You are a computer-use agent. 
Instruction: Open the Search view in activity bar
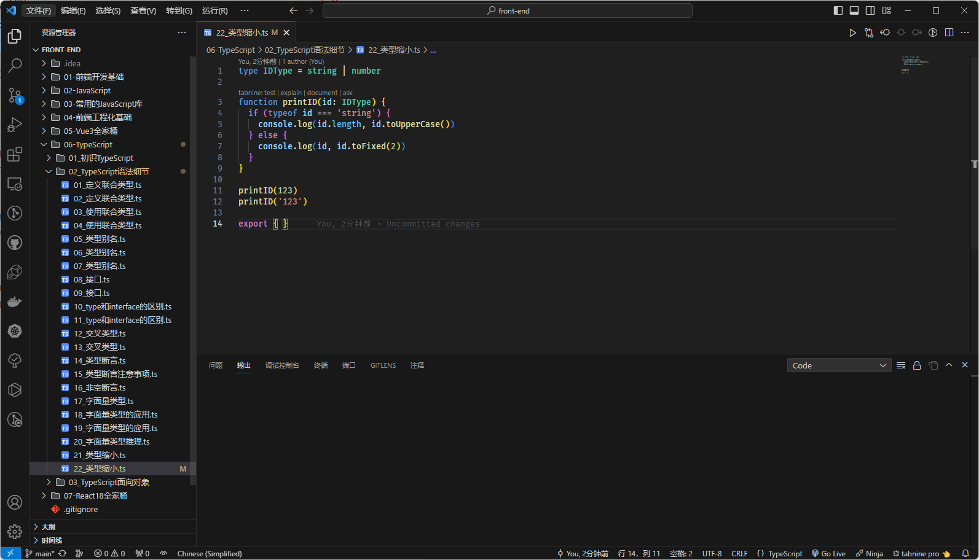pyautogui.click(x=15, y=65)
